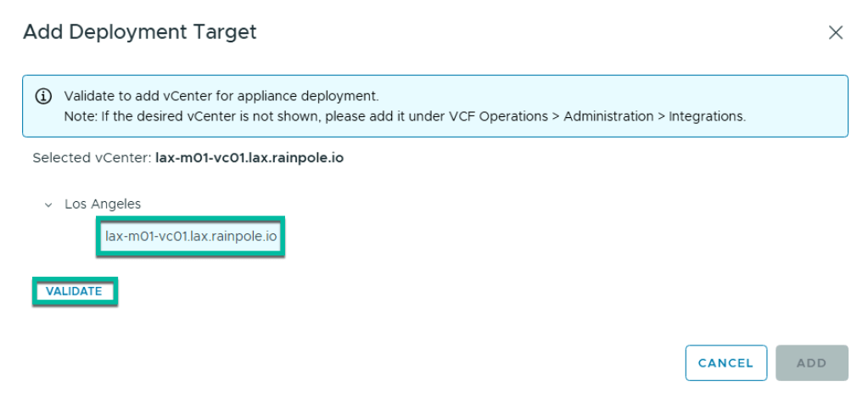Close the Add Deployment Target dialog

pos(836,33)
